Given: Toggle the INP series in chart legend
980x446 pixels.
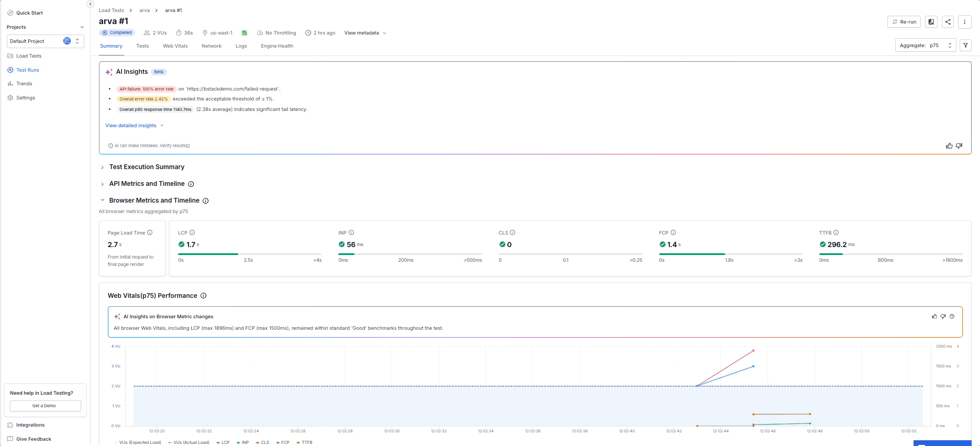Looking at the screenshot, I should [243, 442].
